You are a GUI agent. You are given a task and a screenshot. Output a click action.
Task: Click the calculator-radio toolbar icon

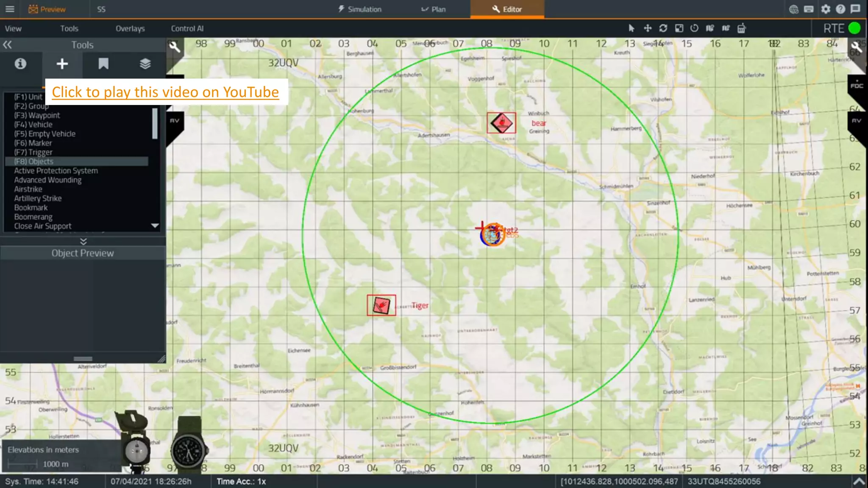click(741, 28)
